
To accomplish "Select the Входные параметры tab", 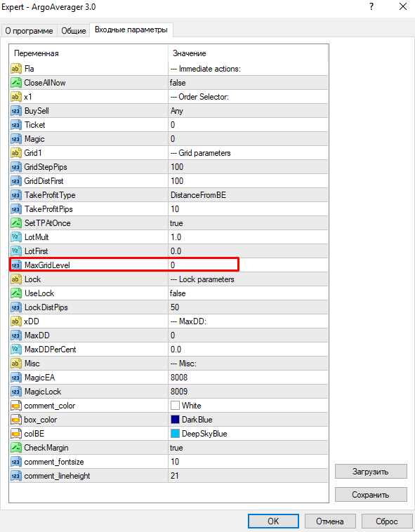I will click(x=131, y=30).
